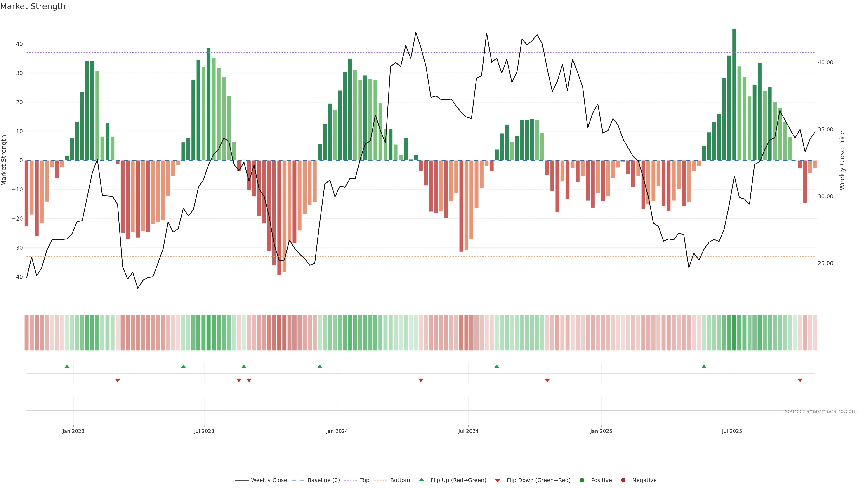Screen dimensions: 868x488
Task: Click the Jul 2025 x-axis label
Action: (x=732, y=431)
